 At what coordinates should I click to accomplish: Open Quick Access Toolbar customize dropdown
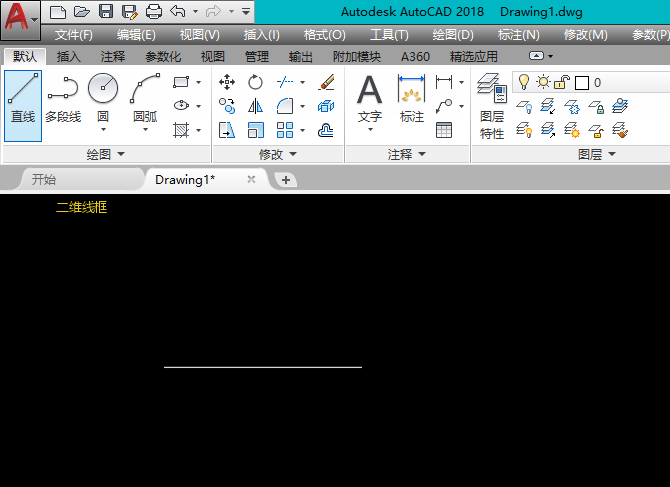pos(246,12)
